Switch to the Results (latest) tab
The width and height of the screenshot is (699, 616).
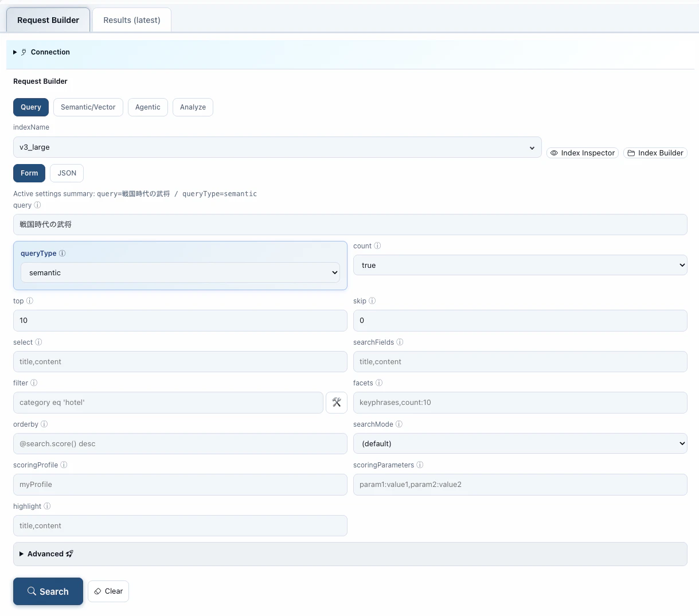point(132,20)
